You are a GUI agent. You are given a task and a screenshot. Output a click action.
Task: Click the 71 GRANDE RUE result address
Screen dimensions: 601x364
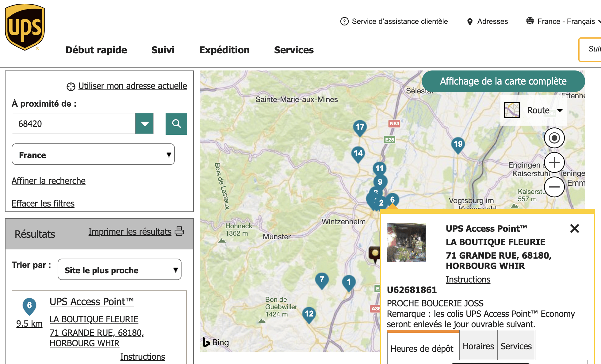click(x=97, y=338)
